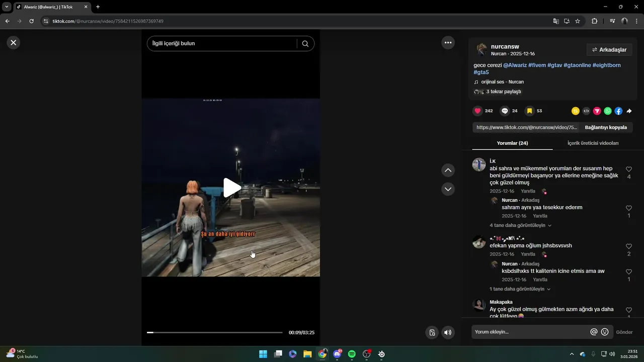Open nurcansw profile avatar
Screen dimensions: 644x362
481,49
